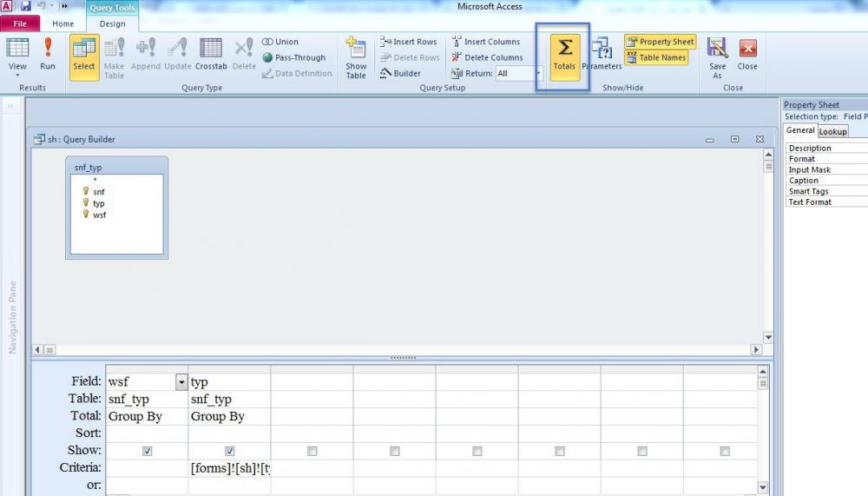Click the Access application icon

(6, 6)
